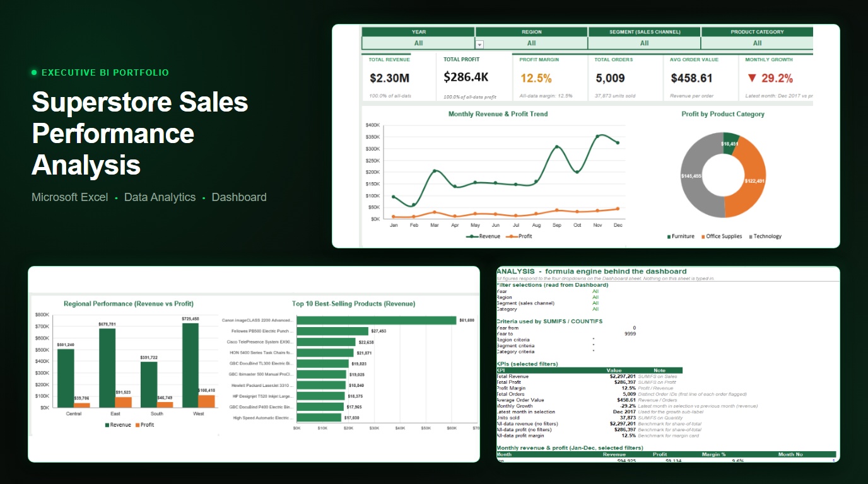Click the Revenue legend marker under the monthly trend
This screenshot has height=484, width=868.
click(x=472, y=236)
